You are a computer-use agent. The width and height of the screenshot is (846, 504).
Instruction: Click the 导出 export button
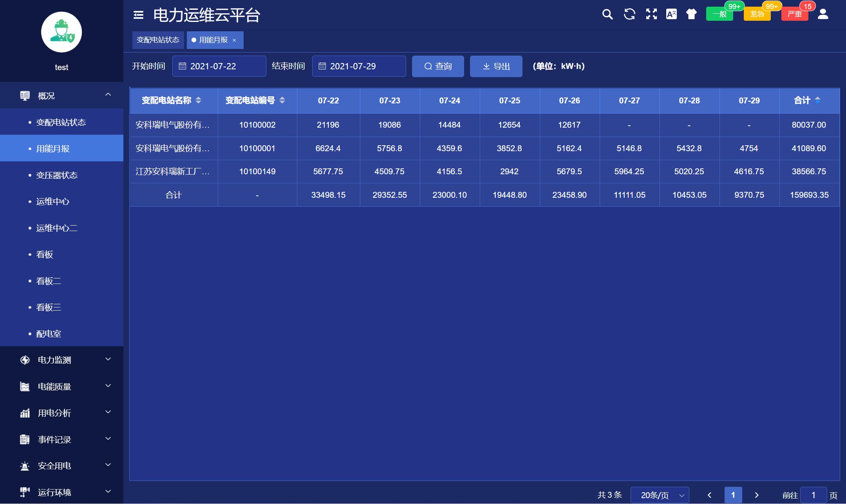(496, 66)
